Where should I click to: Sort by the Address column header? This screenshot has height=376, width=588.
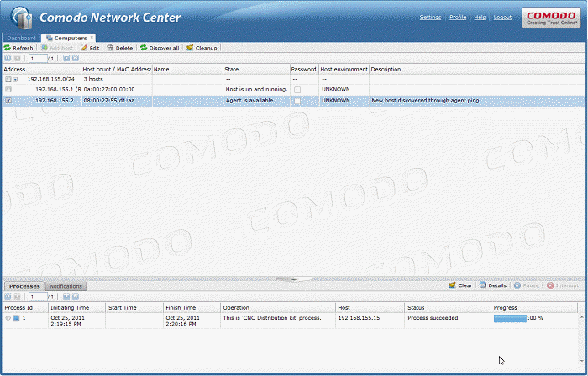pos(41,70)
